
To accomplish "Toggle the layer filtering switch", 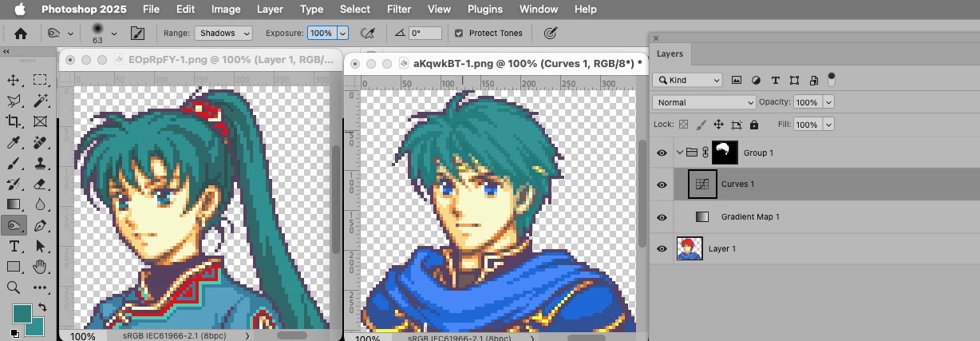I will tap(832, 79).
